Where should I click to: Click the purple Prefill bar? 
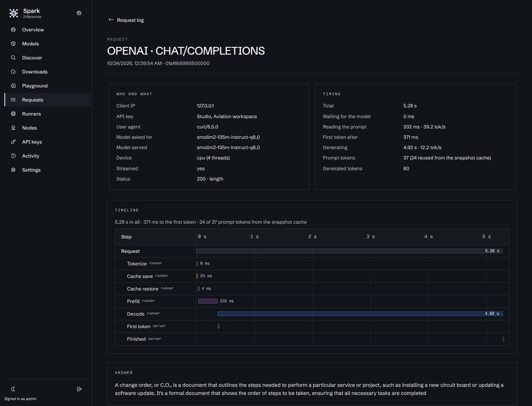[x=208, y=301]
